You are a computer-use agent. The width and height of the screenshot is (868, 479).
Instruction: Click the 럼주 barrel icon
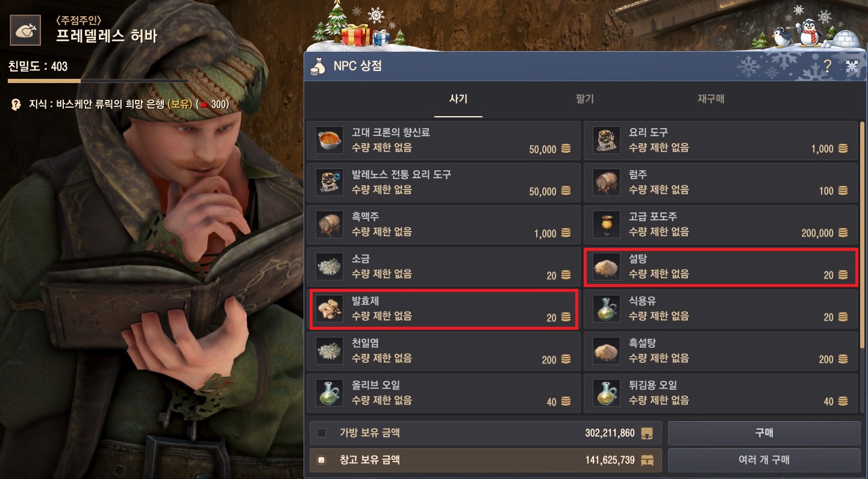(607, 182)
